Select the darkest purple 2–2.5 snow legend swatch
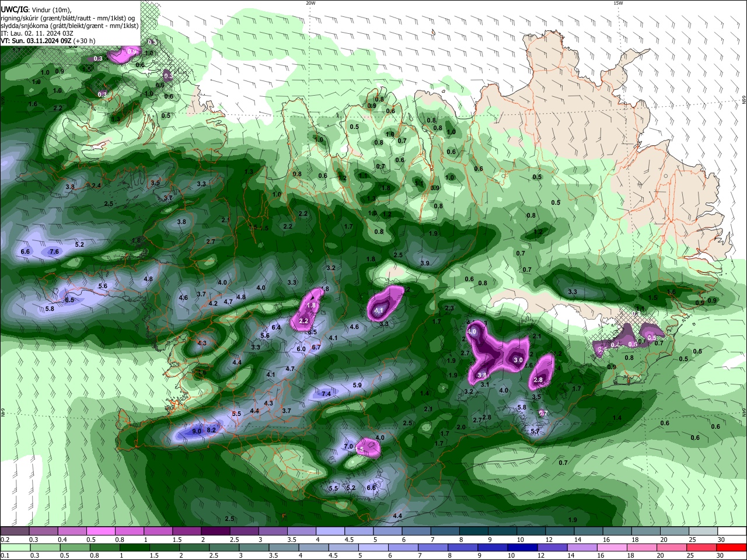 point(215,531)
